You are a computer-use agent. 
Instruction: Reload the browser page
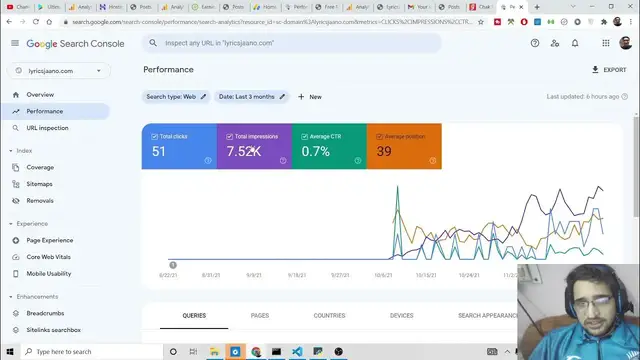36,22
